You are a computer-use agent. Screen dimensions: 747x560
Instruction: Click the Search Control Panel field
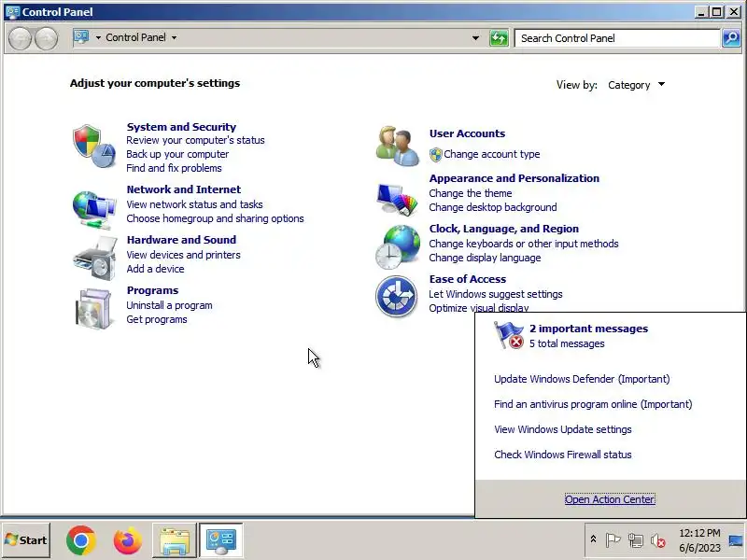[x=617, y=38]
